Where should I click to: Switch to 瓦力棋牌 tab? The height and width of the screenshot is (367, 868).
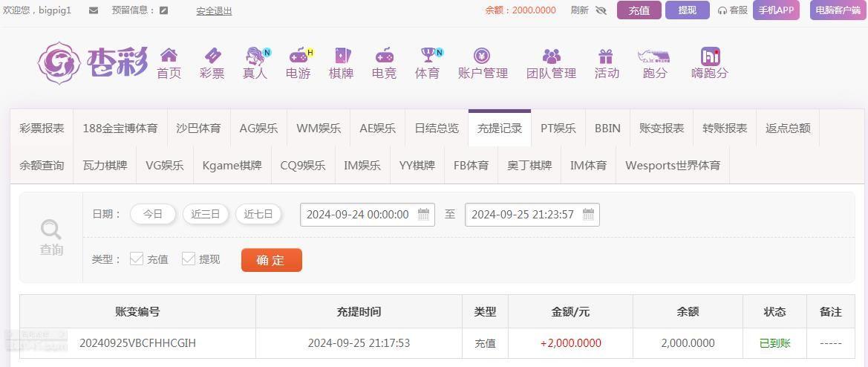[105, 166]
